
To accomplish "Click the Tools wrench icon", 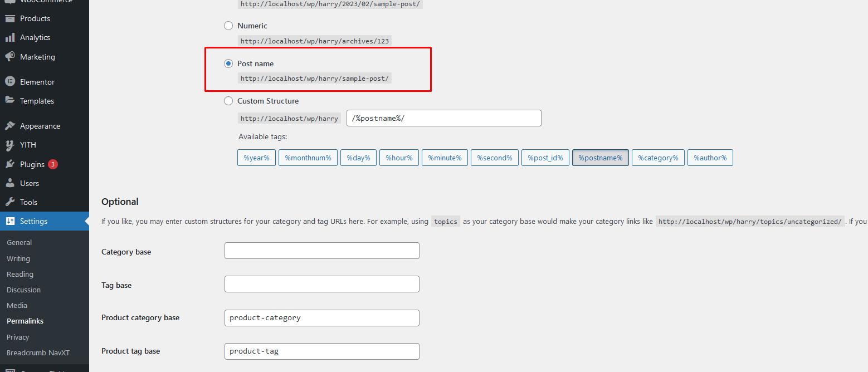I will coord(10,202).
